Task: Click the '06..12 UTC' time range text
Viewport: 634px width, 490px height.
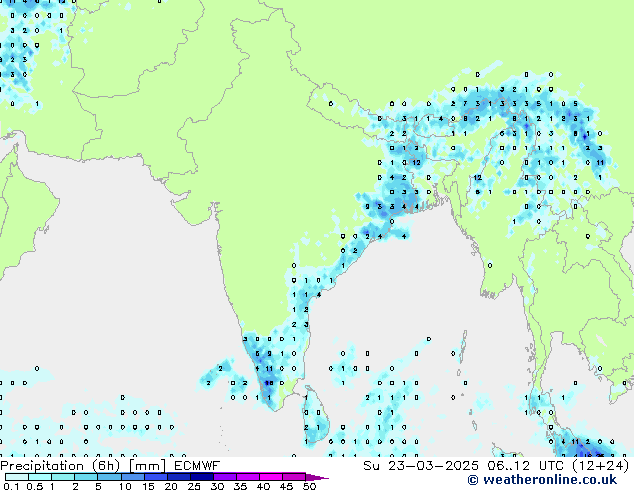Action: pyautogui.click(x=524, y=466)
